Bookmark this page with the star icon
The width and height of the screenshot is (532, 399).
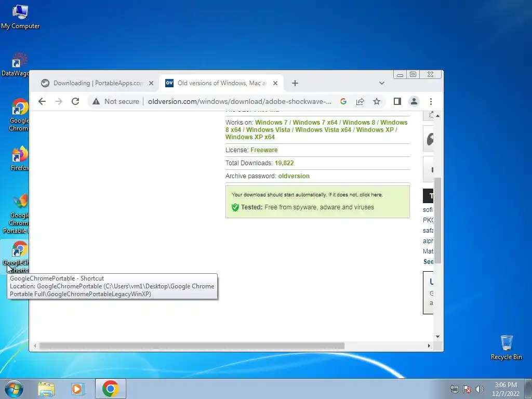[x=377, y=101]
